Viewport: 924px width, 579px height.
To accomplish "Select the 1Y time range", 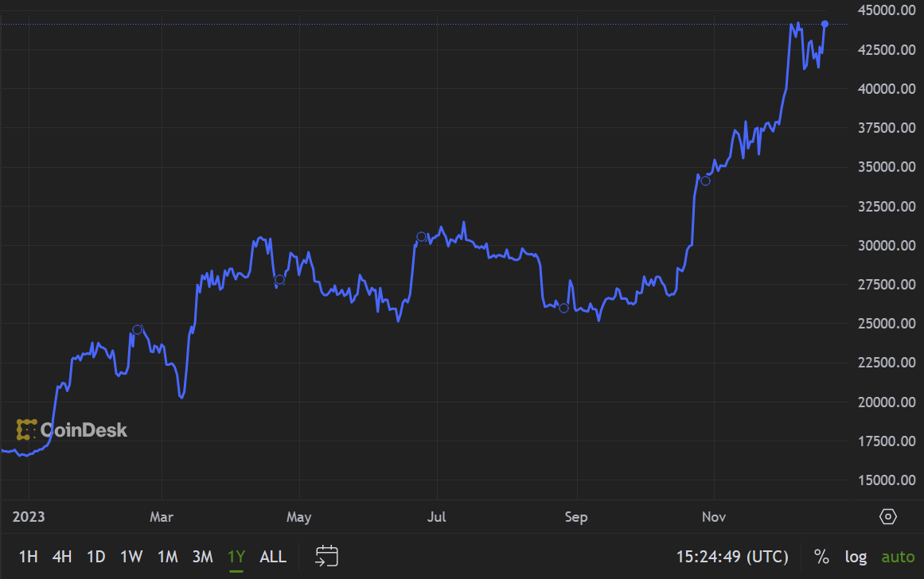I will [236, 557].
